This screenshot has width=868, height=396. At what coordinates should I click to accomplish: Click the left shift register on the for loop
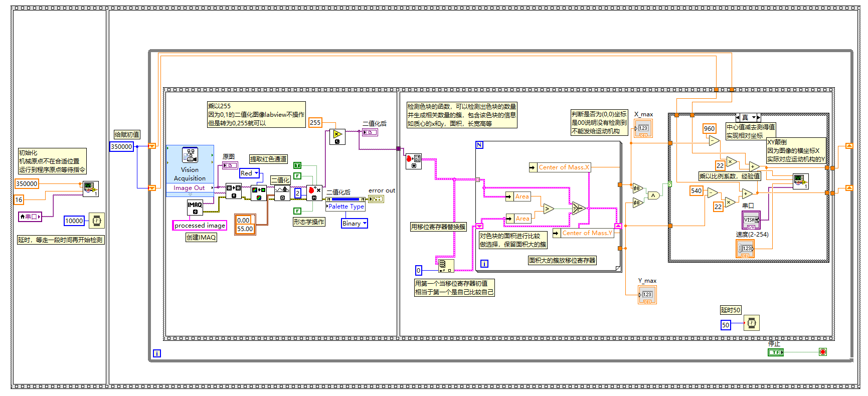[479, 226]
